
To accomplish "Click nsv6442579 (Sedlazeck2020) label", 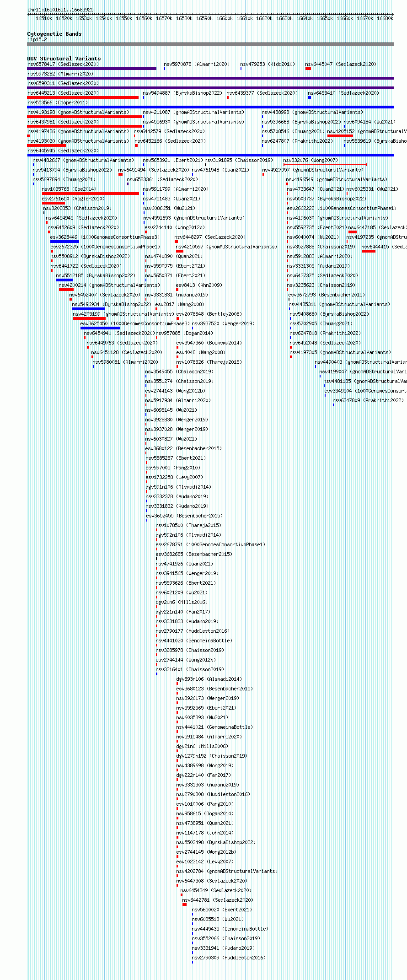I will [x=169, y=132].
